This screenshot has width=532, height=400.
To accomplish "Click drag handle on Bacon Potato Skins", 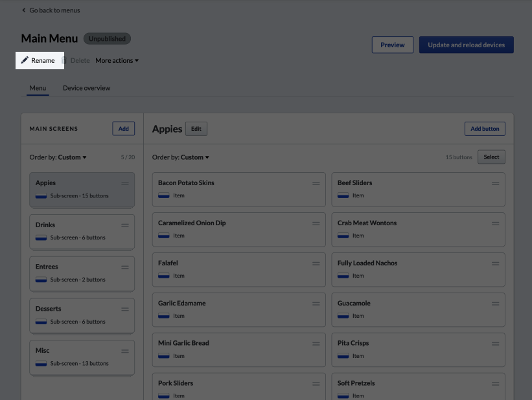I will coord(316,183).
